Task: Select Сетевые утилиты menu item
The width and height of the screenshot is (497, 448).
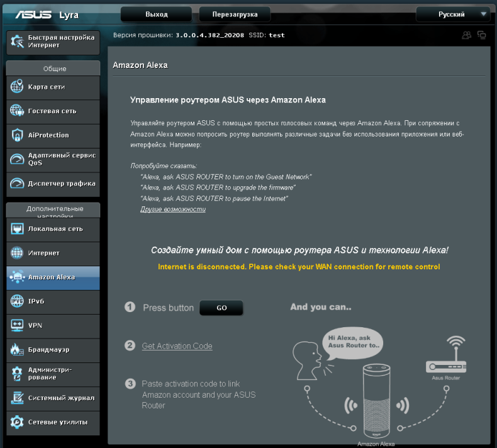Action: click(x=53, y=422)
